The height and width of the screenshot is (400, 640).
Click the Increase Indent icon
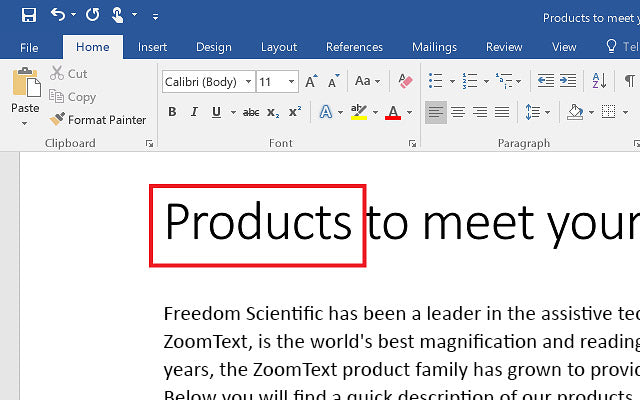coord(570,81)
